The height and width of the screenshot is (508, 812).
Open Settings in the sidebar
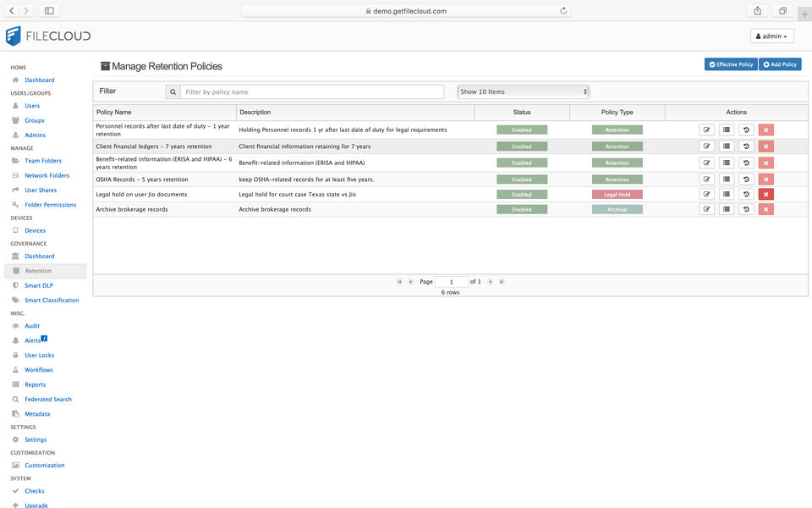pyautogui.click(x=36, y=439)
